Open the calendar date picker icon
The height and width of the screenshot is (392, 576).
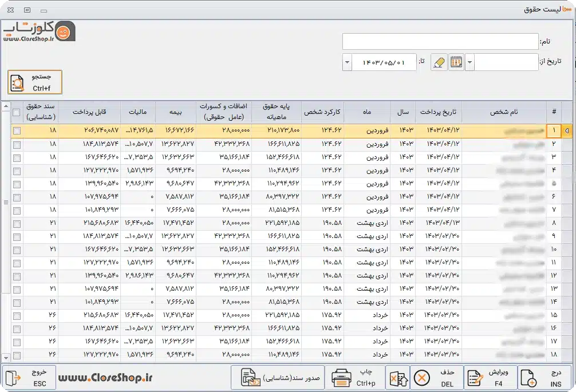click(x=456, y=62)
